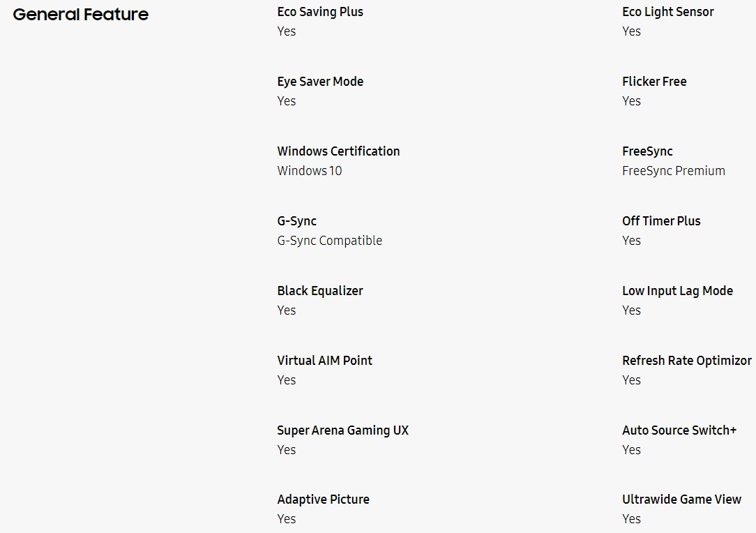This screenshot has width=756, height=533.
Task: Click the Eco Light Sensor label
Action: point(667,12)
